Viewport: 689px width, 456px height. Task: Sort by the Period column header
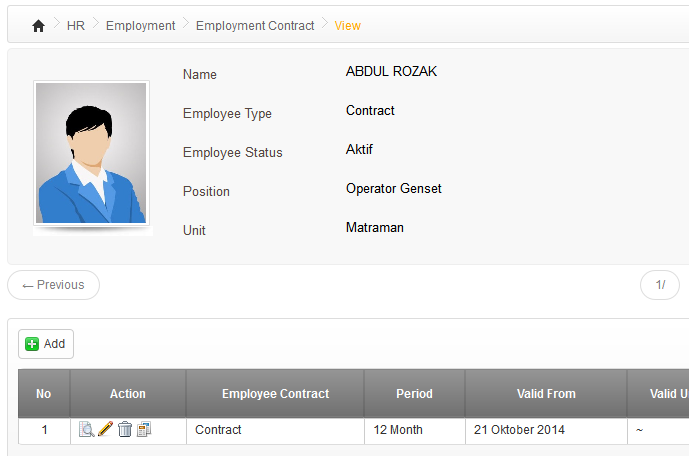(x=414, y=394)
